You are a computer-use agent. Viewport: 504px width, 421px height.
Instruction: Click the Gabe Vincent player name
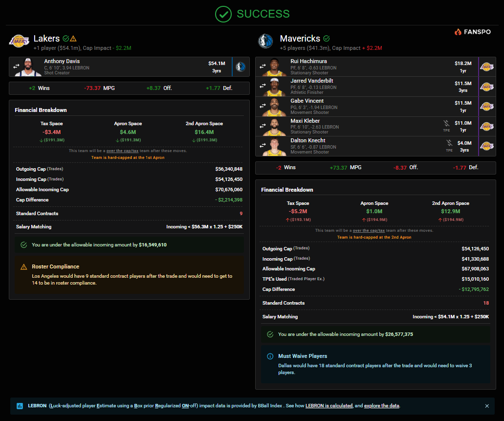(x=307, y=101)
